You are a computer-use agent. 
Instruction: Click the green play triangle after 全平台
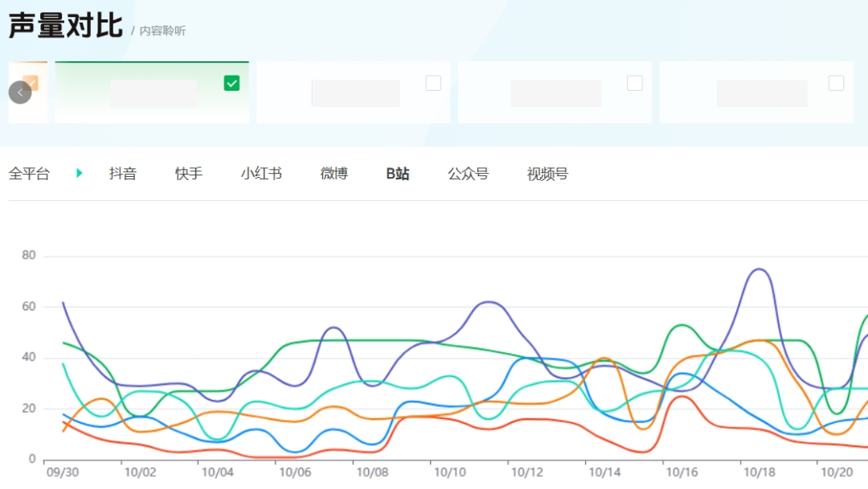click(79, 174)
